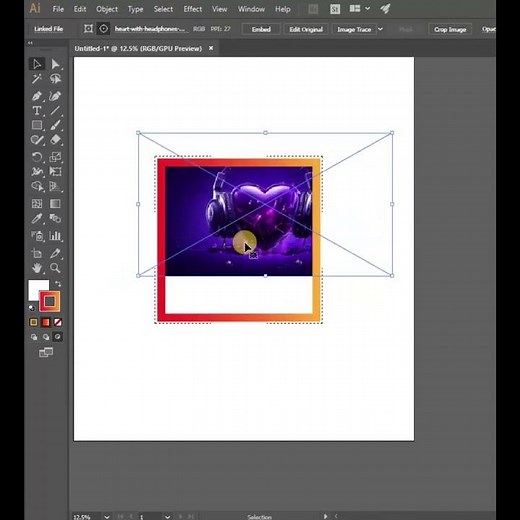Select the Free Transform tool
The height and width of the screenshot is (520, 520).
click(55, 172)
